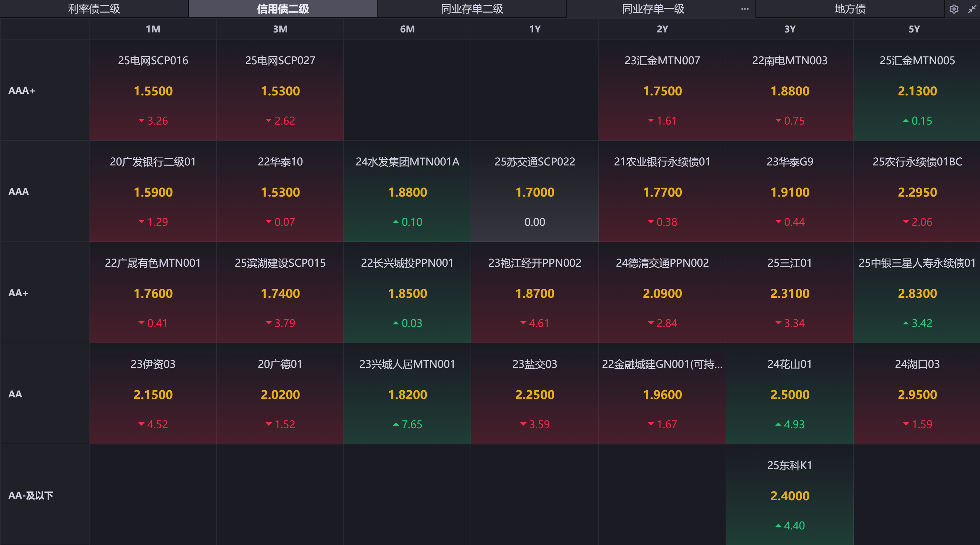Open the 同业存单一级 tab
This screenshot has height=545, width=980.
click(653, 9)
